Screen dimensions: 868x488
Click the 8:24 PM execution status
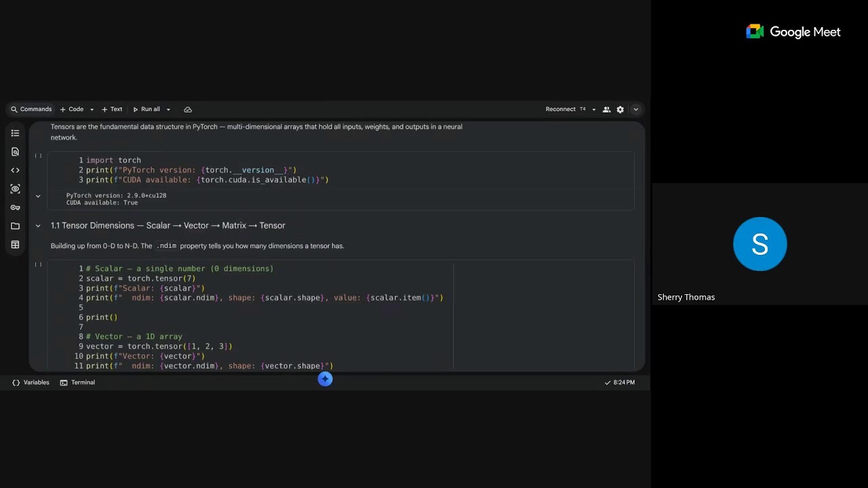[x=620, y=382]
